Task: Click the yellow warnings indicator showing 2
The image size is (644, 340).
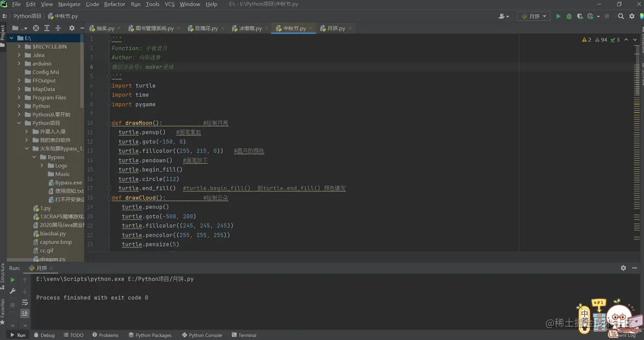Action: [x=587, y=40]
